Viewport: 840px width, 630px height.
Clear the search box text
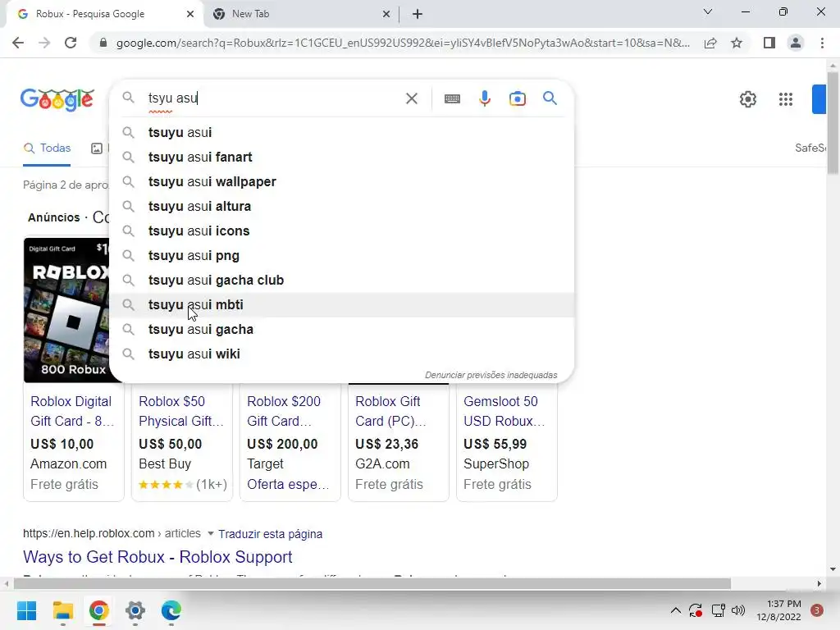[x=412, y=98]
